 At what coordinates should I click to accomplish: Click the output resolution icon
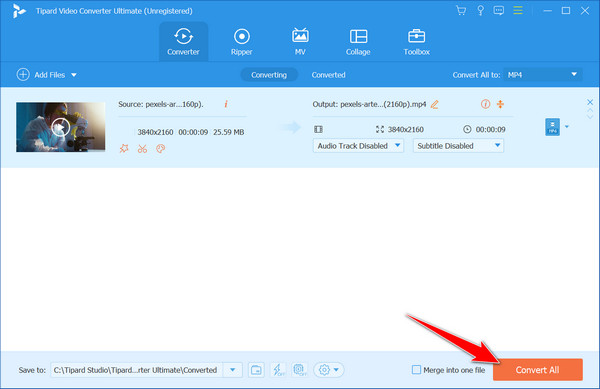coord(380,129)
